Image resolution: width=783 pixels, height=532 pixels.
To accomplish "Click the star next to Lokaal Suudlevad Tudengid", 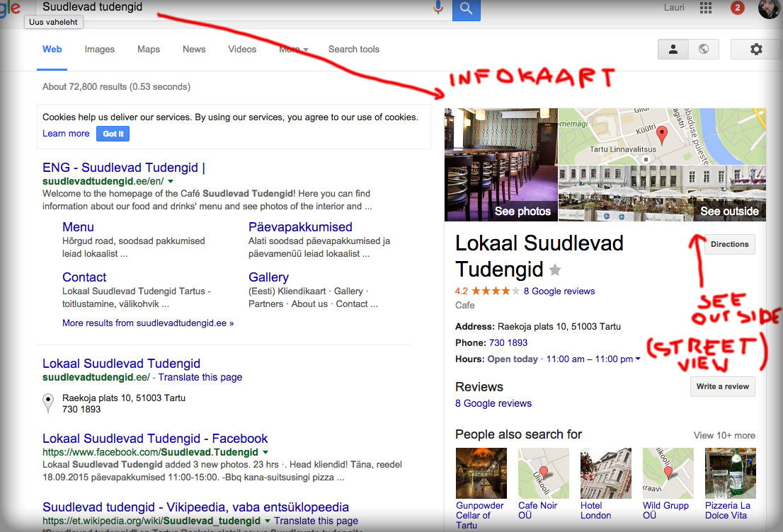I will coord(555,270).
